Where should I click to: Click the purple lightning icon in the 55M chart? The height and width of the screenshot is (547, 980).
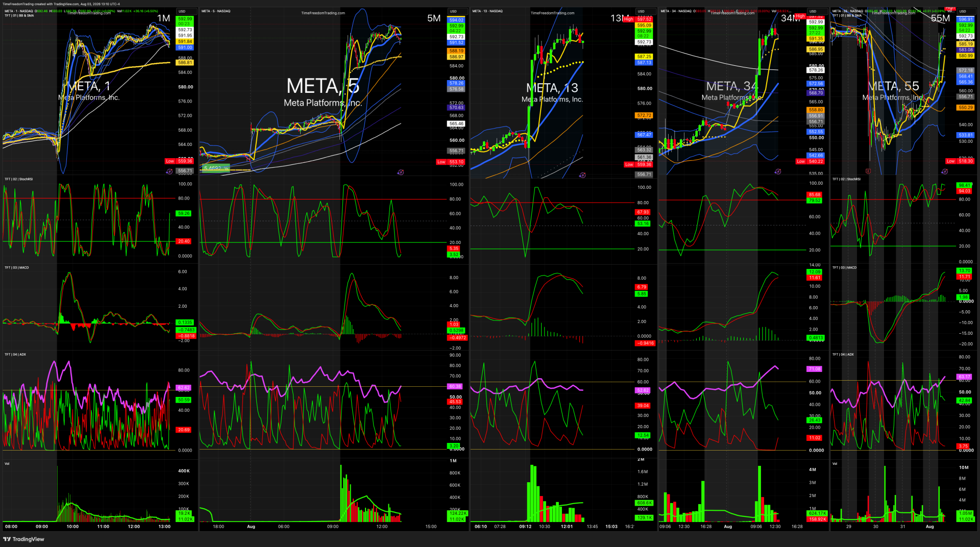945,171
